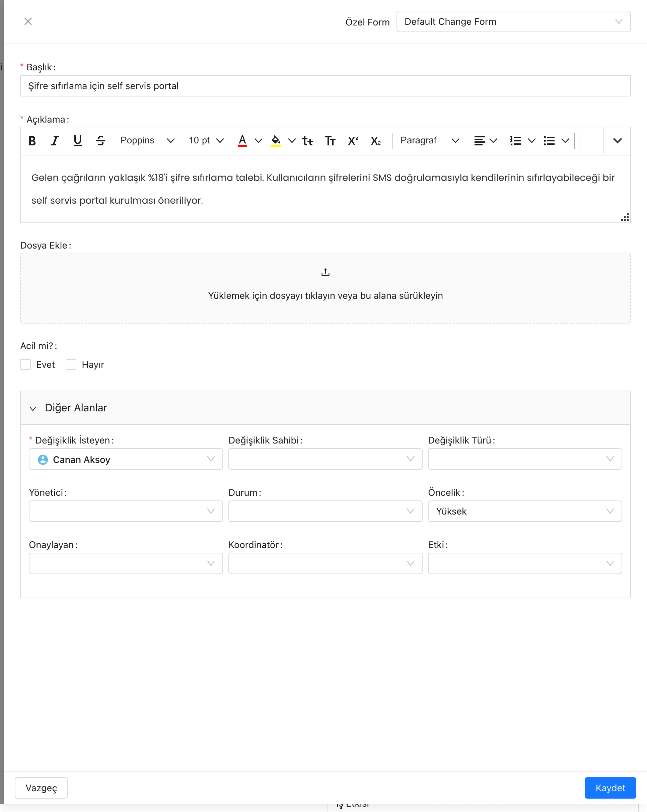
Task: Toggle bold formatting in editor
Action: pos(32,141)
